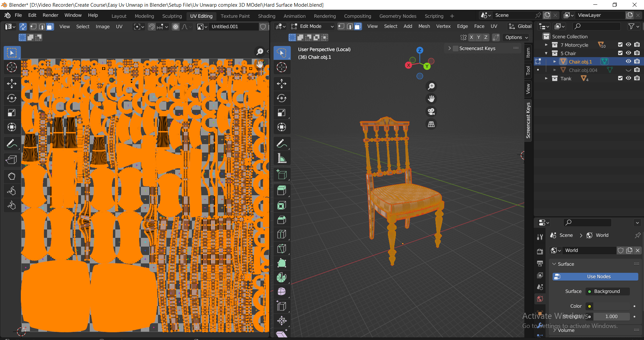This screenshot has width=644, height=340.
Task: Select the Loop Cut tool
Action: (281, 234)
